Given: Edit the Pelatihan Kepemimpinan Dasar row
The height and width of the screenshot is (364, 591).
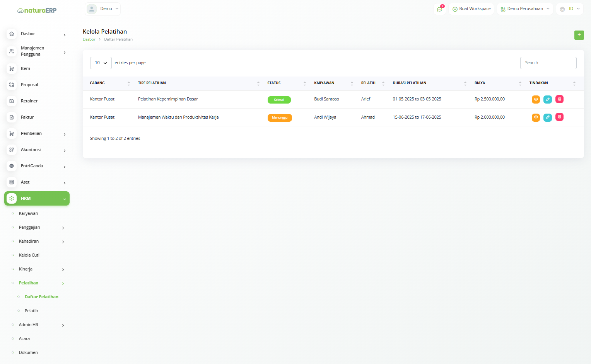Looking at the screenshot, I should point(548,99).
